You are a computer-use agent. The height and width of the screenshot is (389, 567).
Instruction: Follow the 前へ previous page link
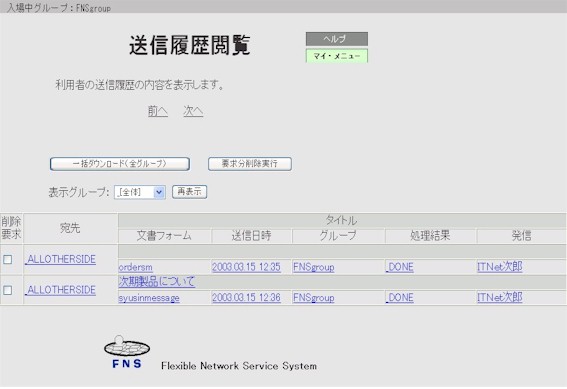(x=158, y=111)
